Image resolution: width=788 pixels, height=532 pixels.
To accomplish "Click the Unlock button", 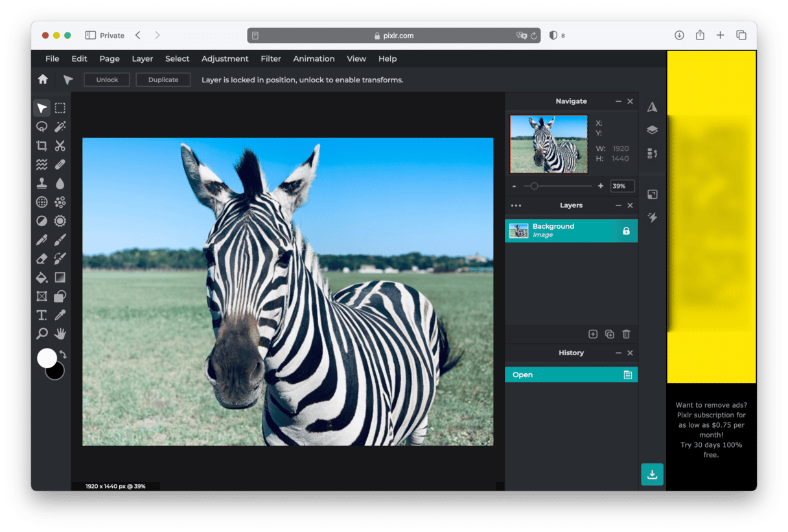I will click(108, 80).
